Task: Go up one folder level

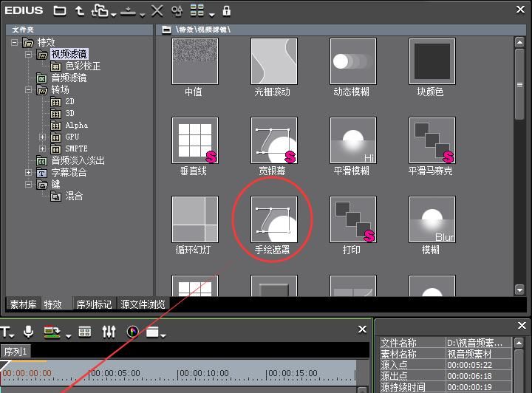Action: 79,11
